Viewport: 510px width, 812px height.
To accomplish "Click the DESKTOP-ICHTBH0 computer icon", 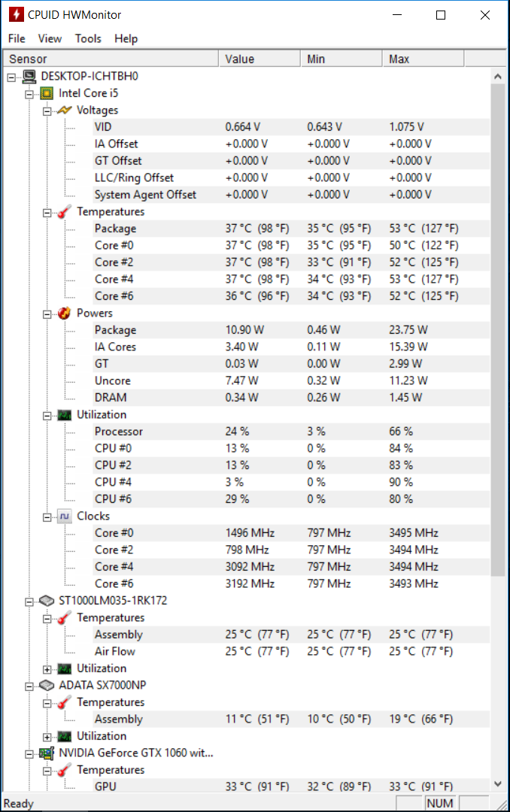I will tap(29, 76).
